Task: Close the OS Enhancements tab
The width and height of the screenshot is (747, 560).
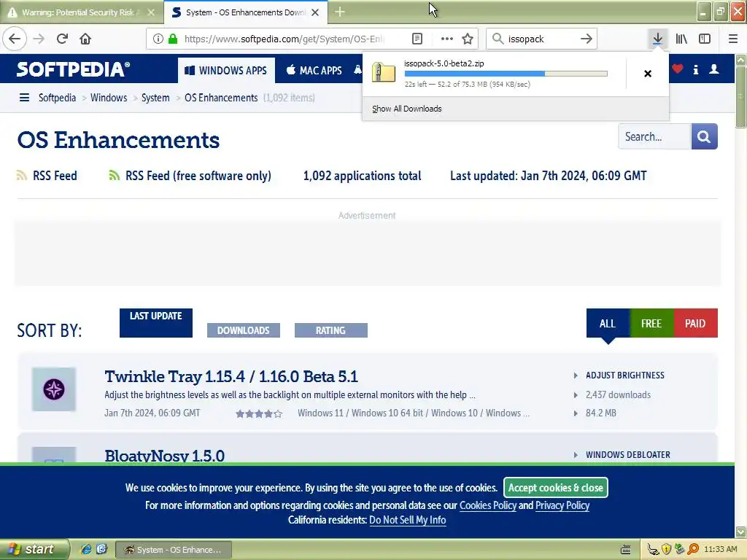Action: click(315, 12)
